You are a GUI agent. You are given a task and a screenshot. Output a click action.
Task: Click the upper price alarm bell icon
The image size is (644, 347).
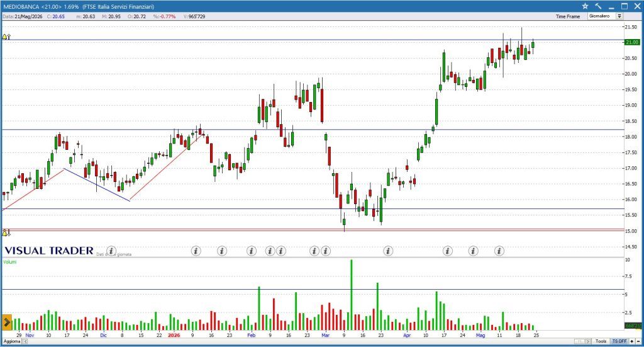click(6, 37)
